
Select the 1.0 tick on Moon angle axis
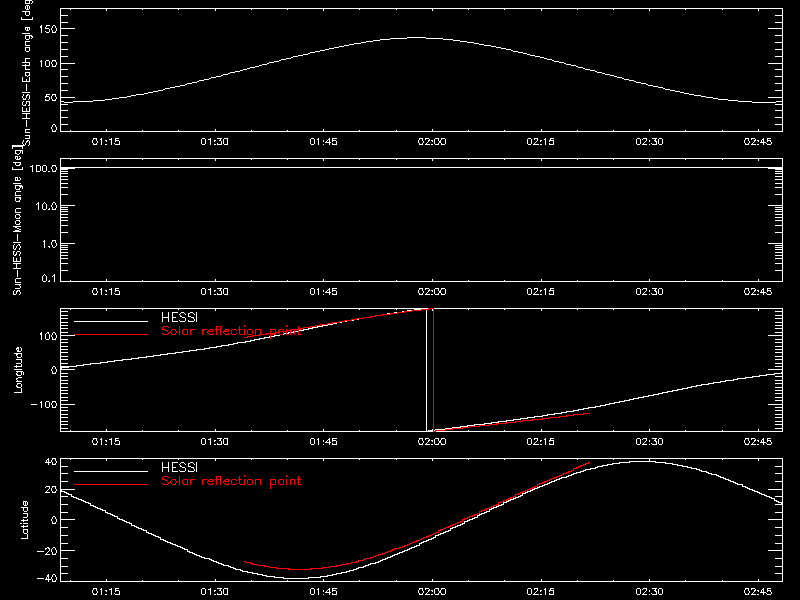[49, 244]
